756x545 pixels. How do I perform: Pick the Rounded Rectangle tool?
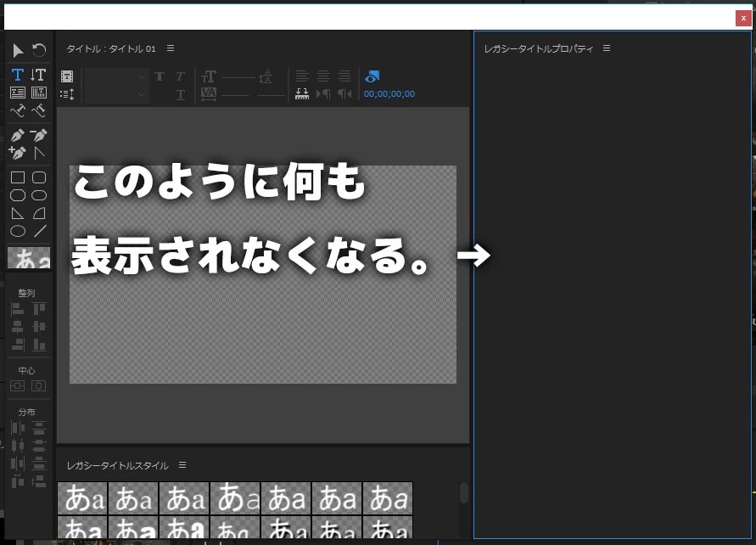[x=39, y=195]
